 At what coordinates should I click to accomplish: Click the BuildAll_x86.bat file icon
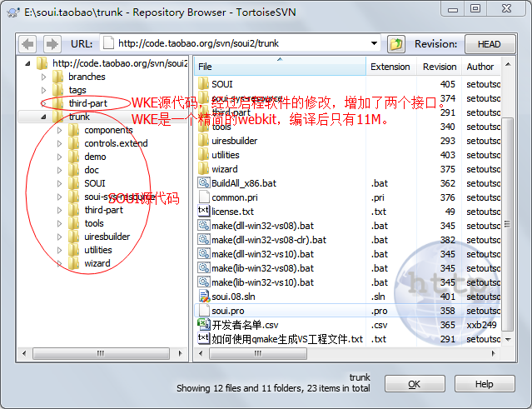(204, 183)
